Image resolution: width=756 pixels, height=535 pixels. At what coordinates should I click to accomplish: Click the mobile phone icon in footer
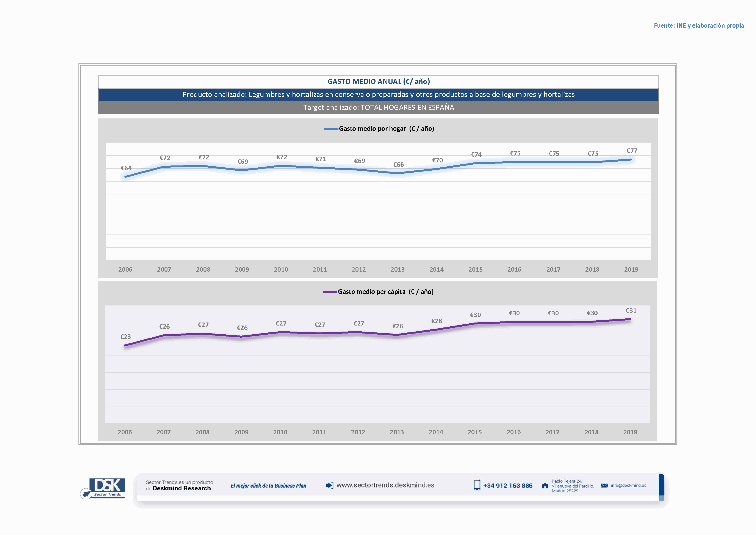point(477,485)
